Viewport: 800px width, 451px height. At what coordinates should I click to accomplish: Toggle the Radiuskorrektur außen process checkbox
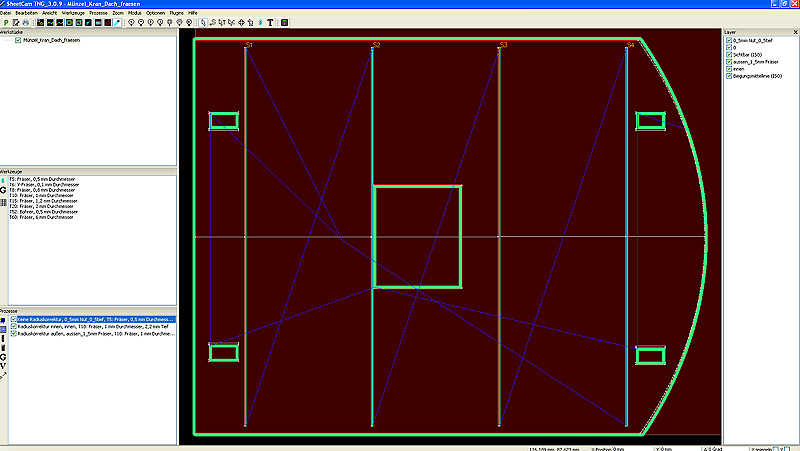[x=14, y=333]
